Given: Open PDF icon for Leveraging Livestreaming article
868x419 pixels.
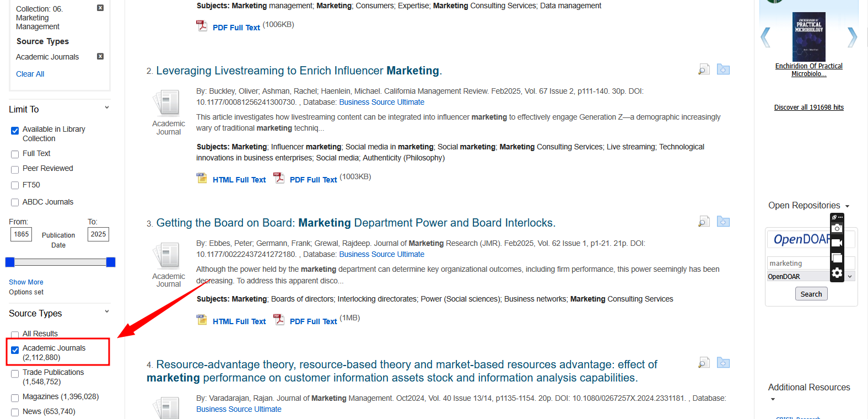Looking at the screenshot, I should 279,178.
